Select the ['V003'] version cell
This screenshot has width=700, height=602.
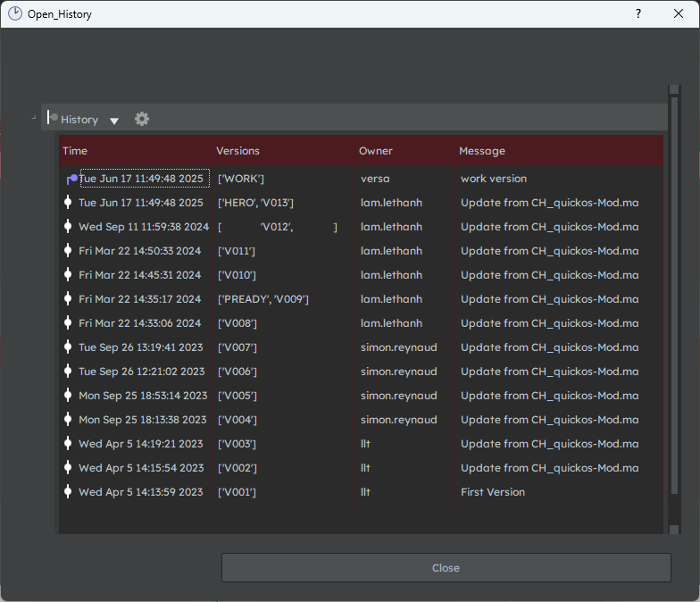[x=237, y=444]
